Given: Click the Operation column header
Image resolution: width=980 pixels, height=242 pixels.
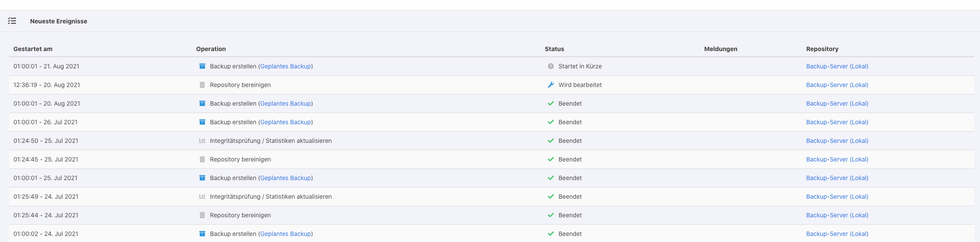Looking at the screenshot, I should click(x=211, y=49).
